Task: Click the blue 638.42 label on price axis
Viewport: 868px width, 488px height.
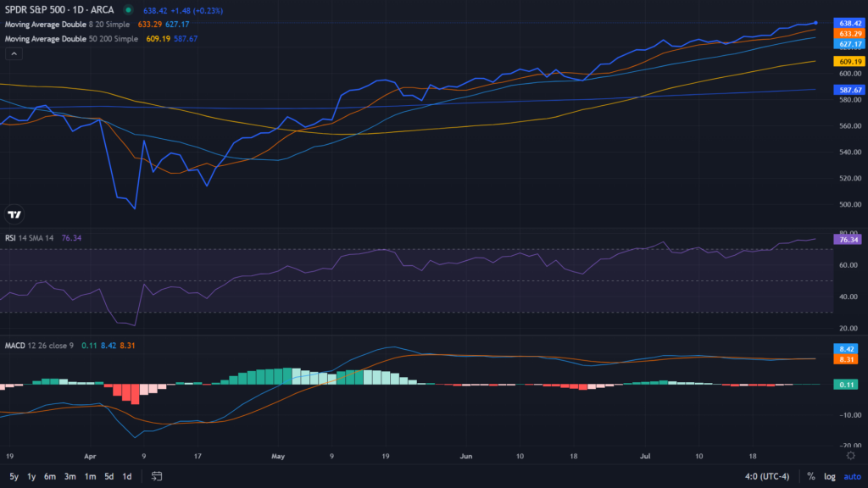Action: pyautogui.click(x=849, y=23)
